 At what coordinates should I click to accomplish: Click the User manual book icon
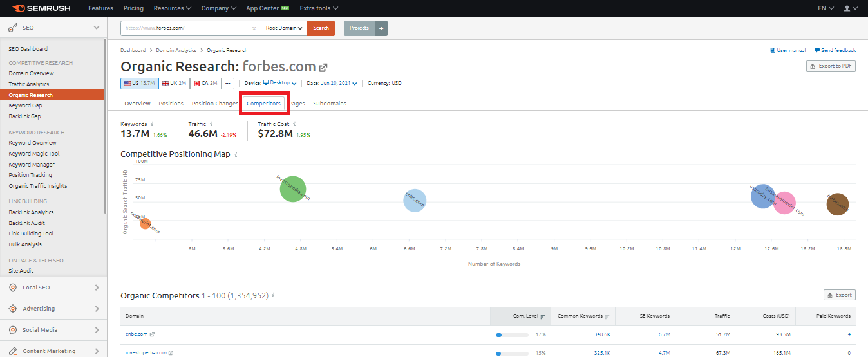pyautogui.click(x=773, y=50)
